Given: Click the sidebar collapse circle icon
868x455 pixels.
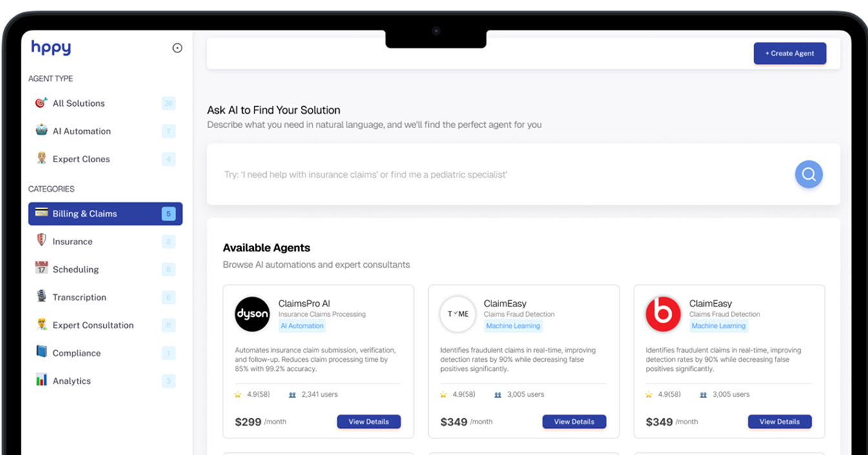Looking at the screenshot, I should [177, 48].
